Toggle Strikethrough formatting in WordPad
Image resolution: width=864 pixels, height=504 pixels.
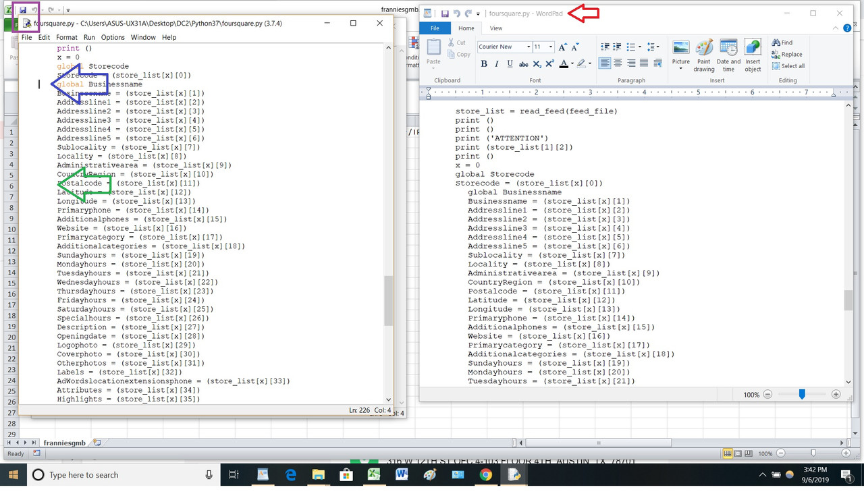pyautogui.click(x=524, y=63)
